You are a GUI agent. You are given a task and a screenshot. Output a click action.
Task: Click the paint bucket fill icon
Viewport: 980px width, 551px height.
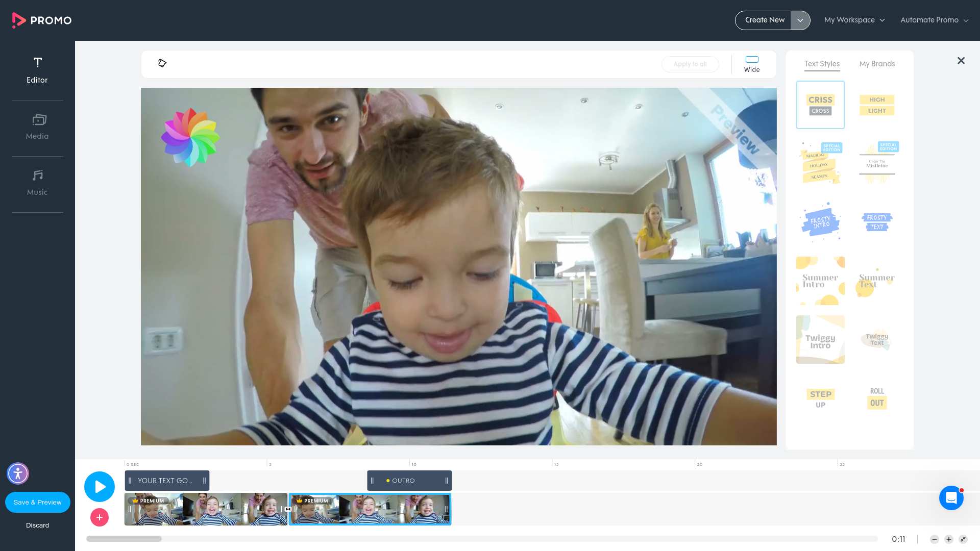click(162, 63)
